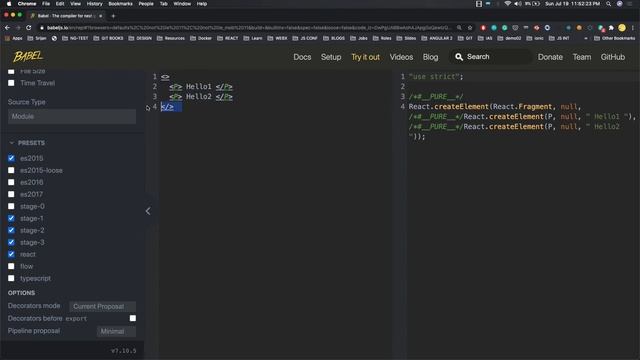Enable the stage-0 preset
The height and width of the screenshot is (360, 640).
point(11,206)
